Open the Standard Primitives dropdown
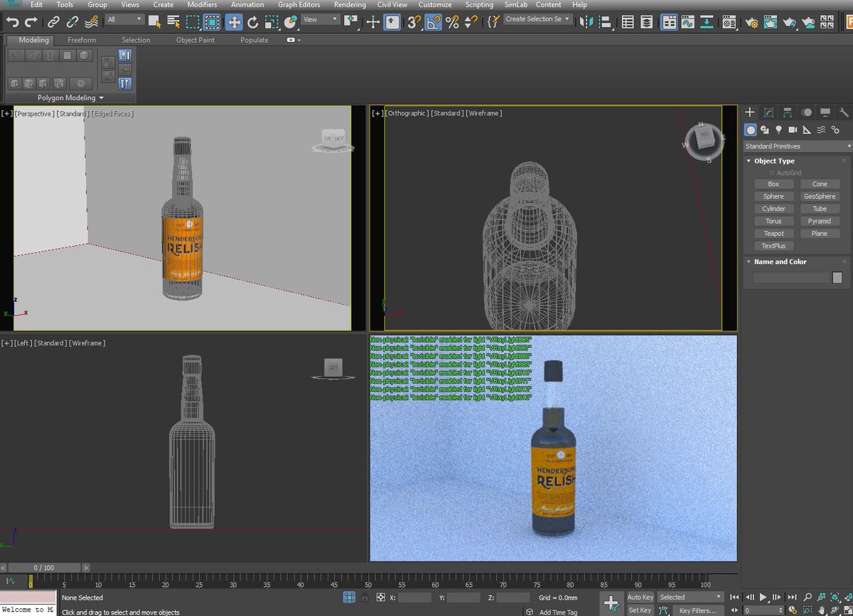853x616 pixels. coord(798,146)
